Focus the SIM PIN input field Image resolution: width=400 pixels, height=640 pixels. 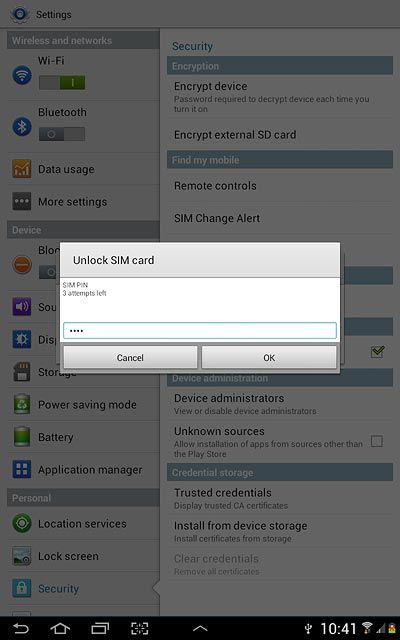[200, 331]
